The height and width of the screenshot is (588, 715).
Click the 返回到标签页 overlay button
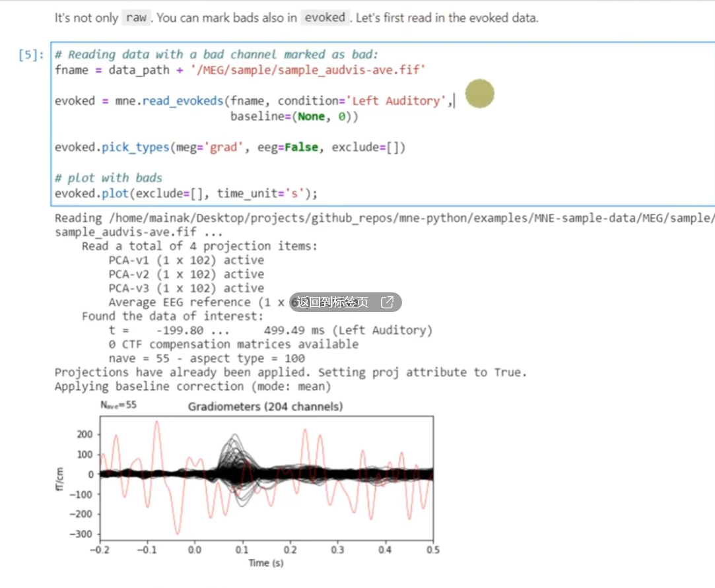click(x=333, y=302)
